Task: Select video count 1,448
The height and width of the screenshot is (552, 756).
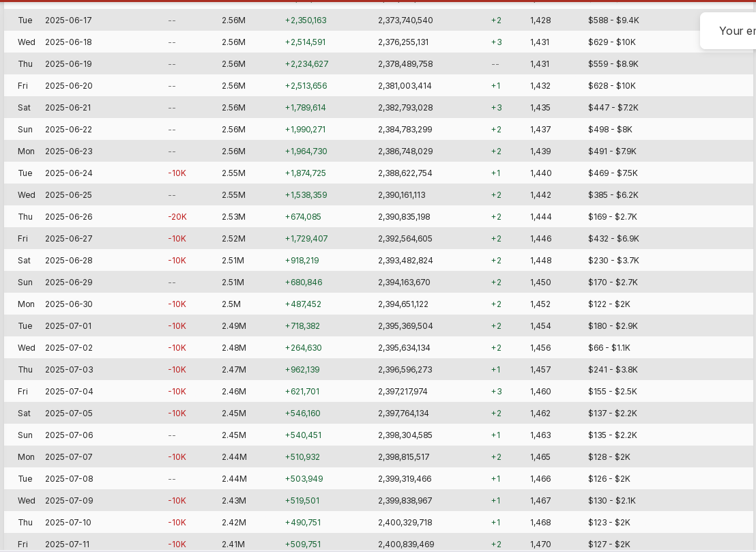Action: click(541, 261)
